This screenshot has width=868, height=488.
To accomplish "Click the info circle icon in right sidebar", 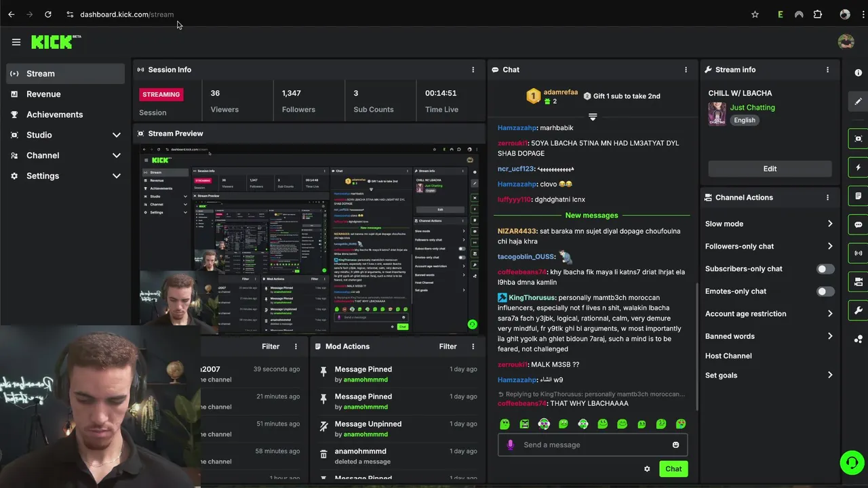I will (x=859, y=73).
